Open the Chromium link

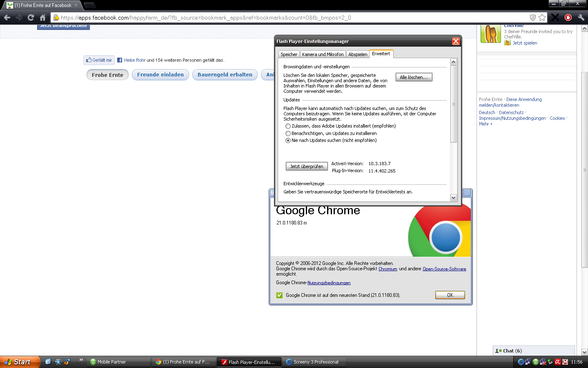click(x=388, y=269)
